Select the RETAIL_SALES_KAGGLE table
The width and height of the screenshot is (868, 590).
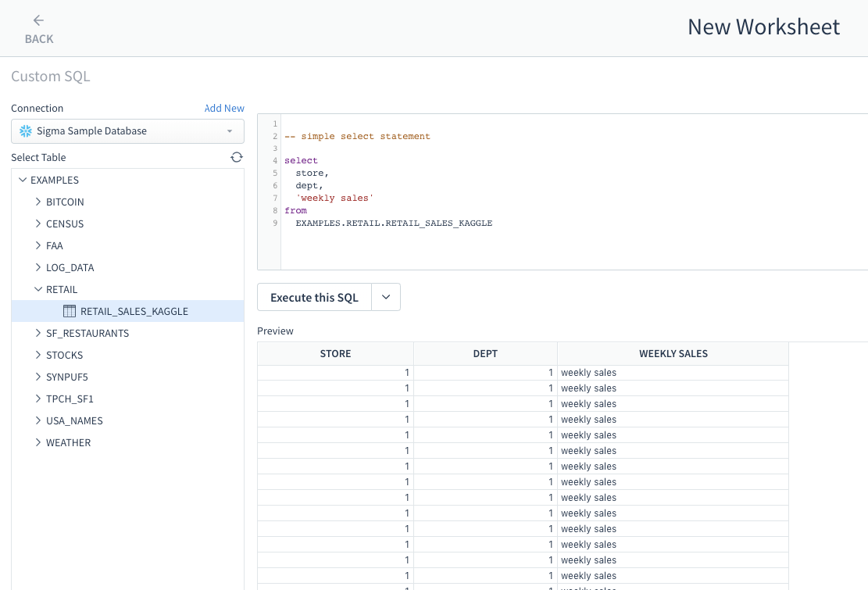click(128, 311)
